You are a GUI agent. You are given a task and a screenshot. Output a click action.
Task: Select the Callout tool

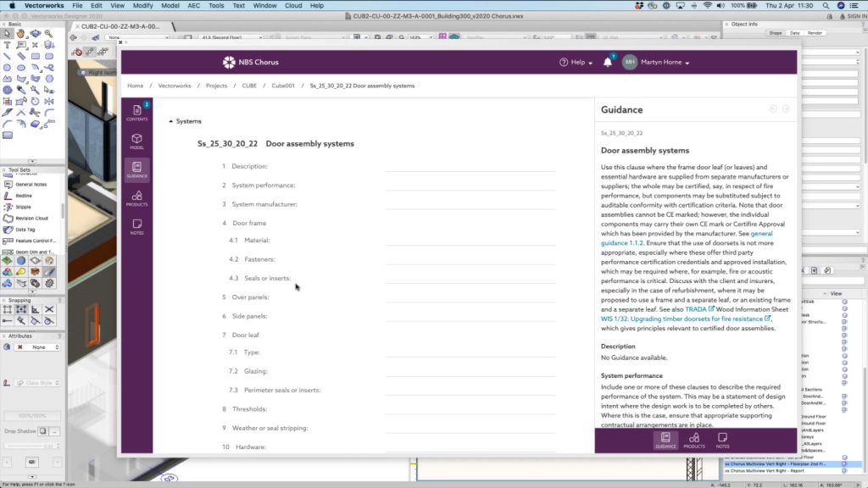pos(21,45)
